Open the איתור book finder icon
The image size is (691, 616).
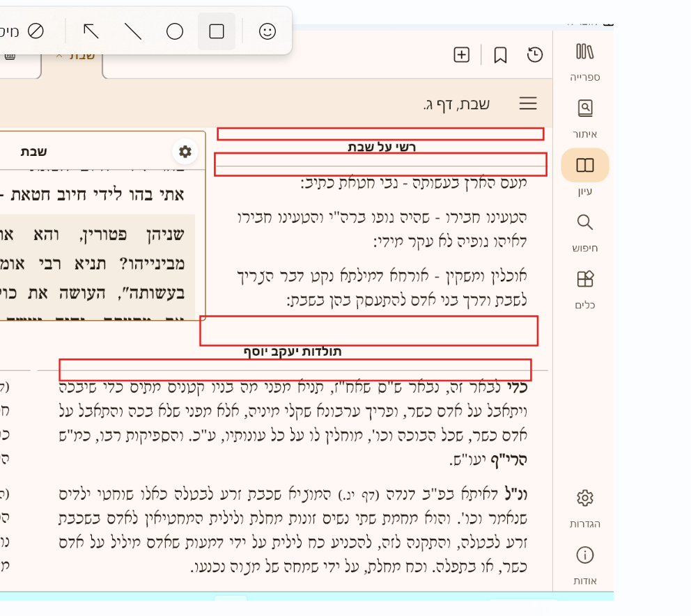pos(584,110)
